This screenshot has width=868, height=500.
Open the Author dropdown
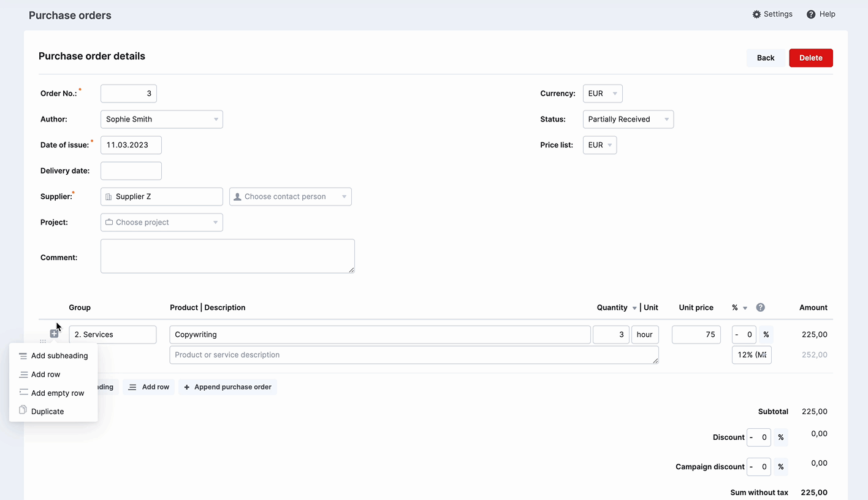[162, 119]
